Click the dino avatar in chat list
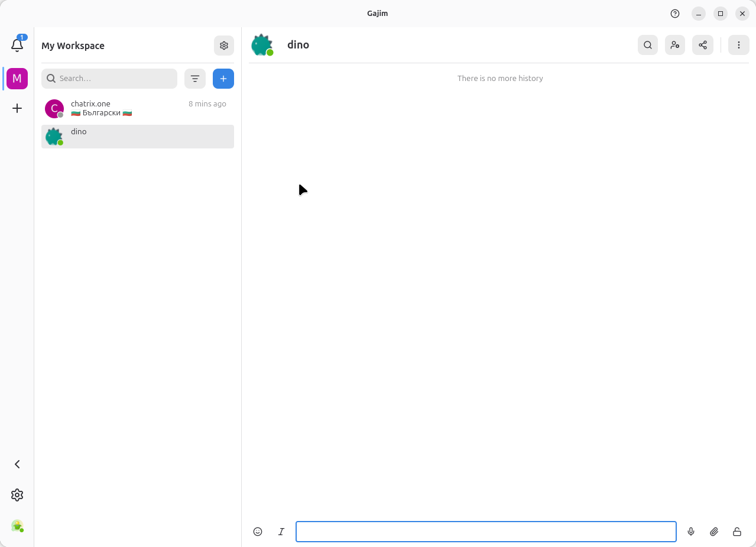 coord(54,137)
